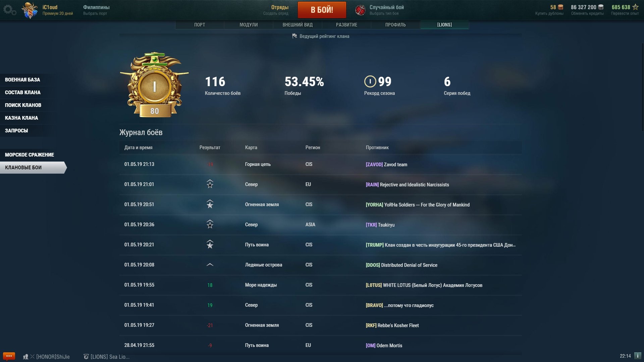Click opponent [TKR] Tsukiryu
Viewport: 644px width, 362px height.
click(380, 225)
